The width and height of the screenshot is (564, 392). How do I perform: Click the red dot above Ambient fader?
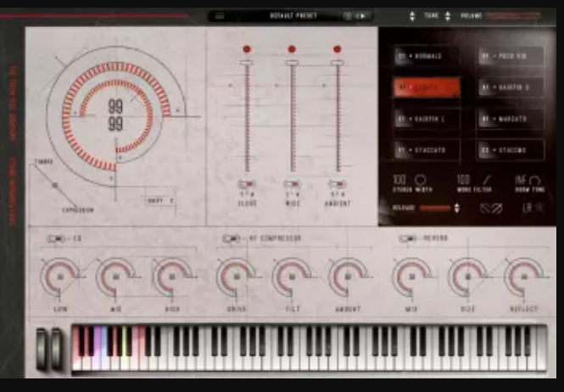pyautogui.click(x=337, y=49)
